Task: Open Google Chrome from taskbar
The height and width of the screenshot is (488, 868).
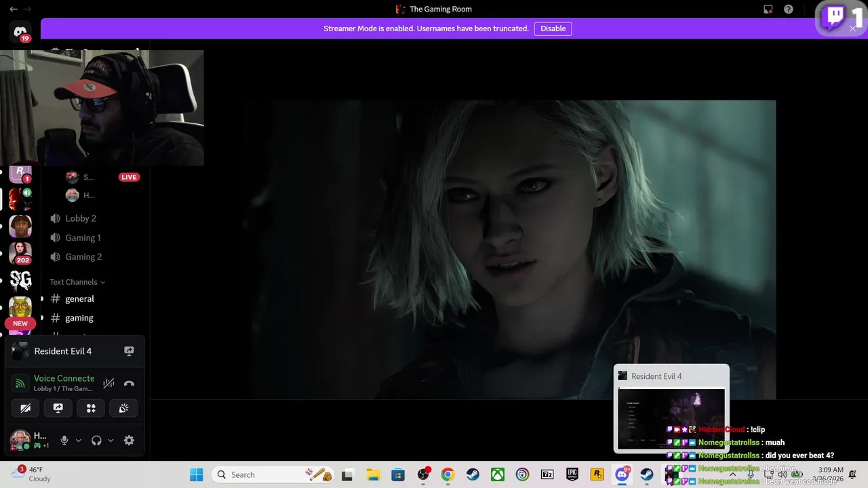Action: [448, 474]
